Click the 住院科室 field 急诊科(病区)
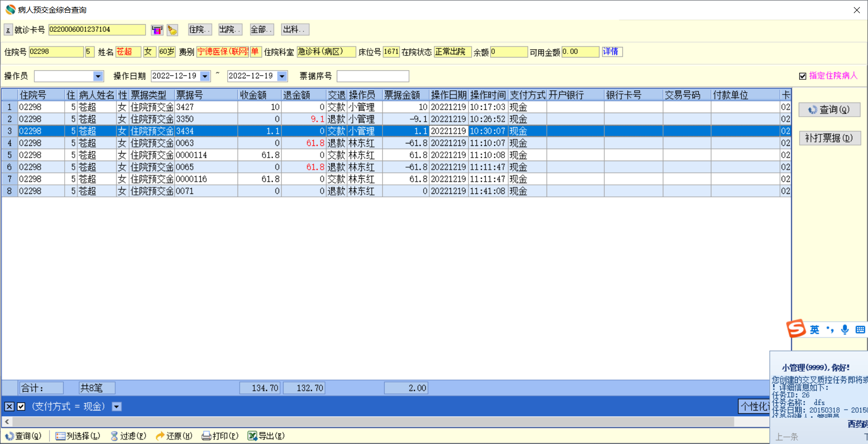Image resolution: width=868 pixels, height=444 pixels. pos(326,52)
